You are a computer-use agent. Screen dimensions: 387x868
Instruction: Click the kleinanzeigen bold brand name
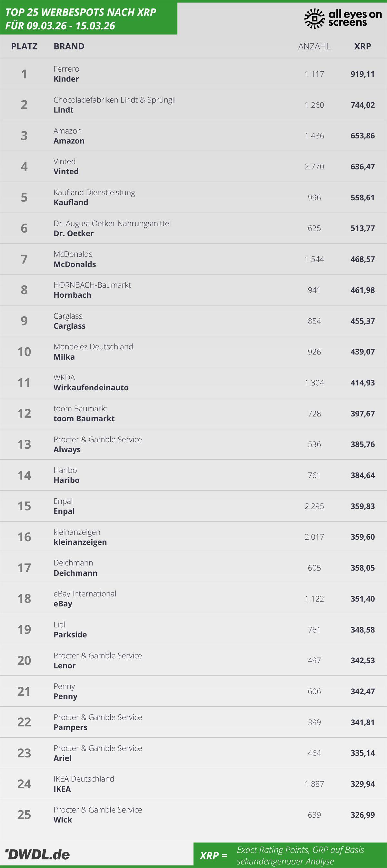(80, 542)
